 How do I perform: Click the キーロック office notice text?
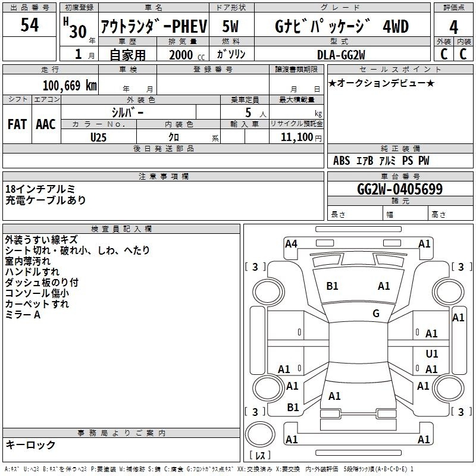click(31, 444)
